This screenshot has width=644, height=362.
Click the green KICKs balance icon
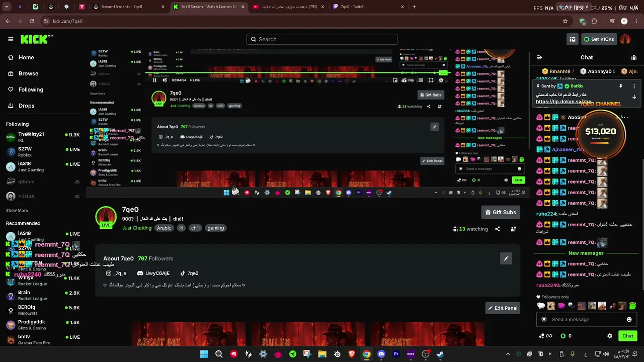coord(563,336)
